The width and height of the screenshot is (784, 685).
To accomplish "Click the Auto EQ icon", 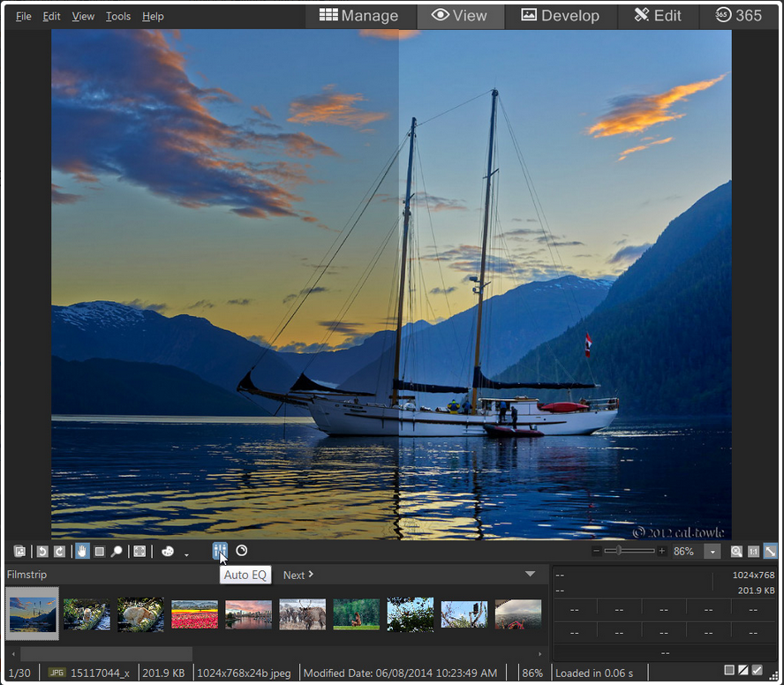I will click(x=220, y=551).
